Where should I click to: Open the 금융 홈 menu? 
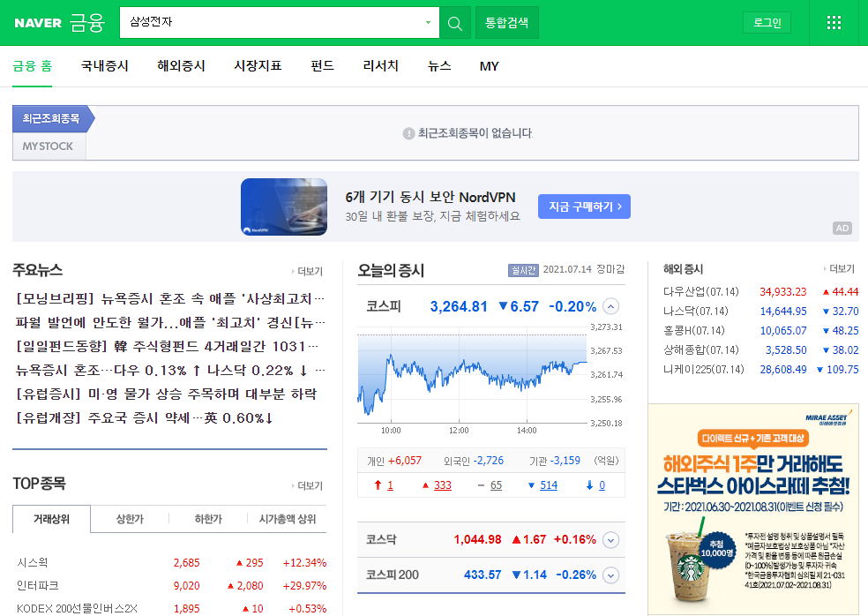click(x=32, y=66)
